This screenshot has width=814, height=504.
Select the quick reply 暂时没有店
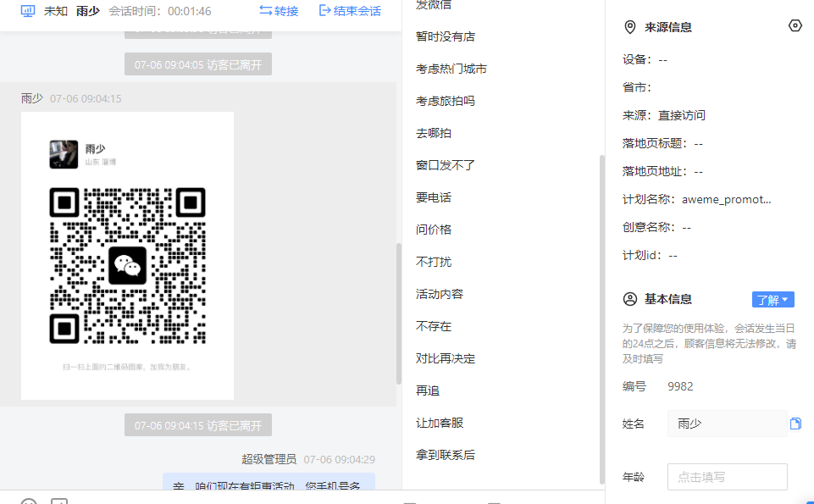[446, 36]
